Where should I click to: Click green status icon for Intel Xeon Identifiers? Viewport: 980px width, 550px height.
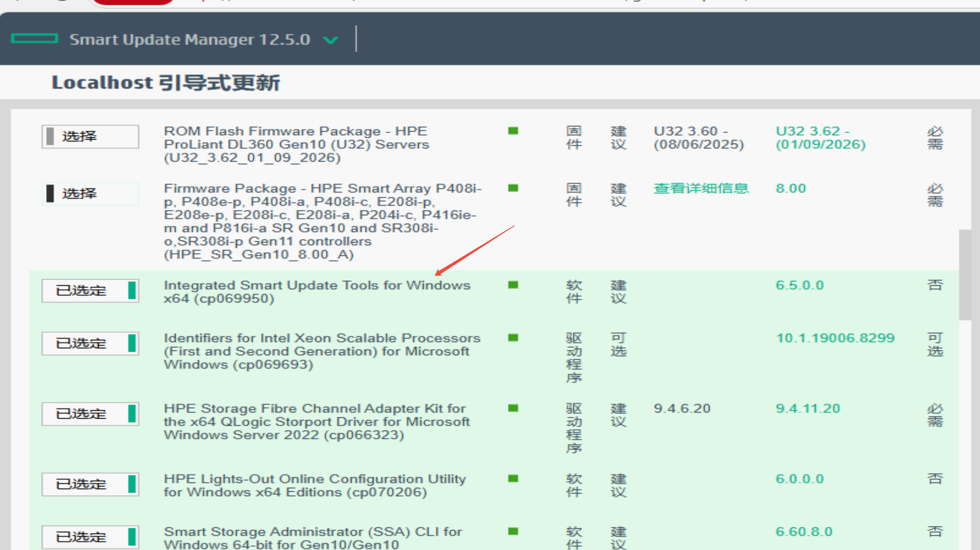(513, 338)
